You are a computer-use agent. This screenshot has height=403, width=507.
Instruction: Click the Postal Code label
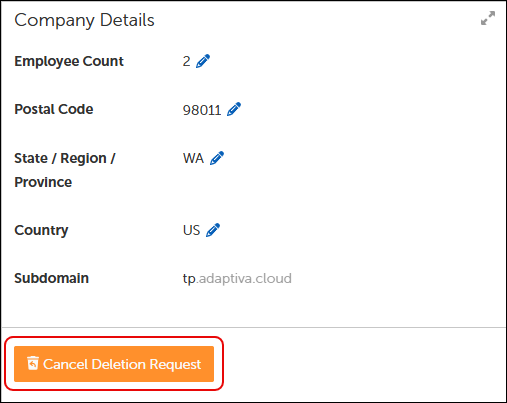tap(54, 109)
